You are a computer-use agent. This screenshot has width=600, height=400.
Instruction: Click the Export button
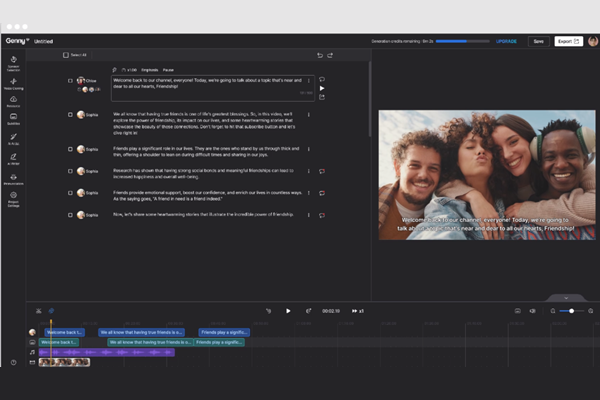pos(568,41)
